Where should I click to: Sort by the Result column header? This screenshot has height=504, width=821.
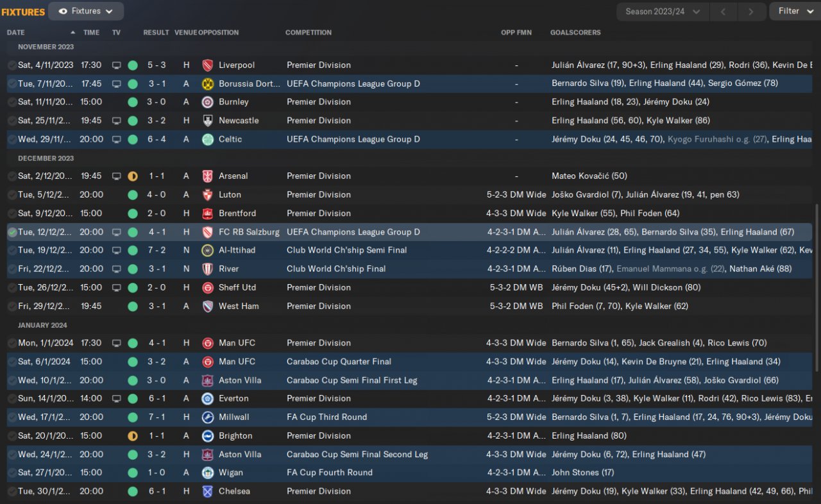click(157, 33)
